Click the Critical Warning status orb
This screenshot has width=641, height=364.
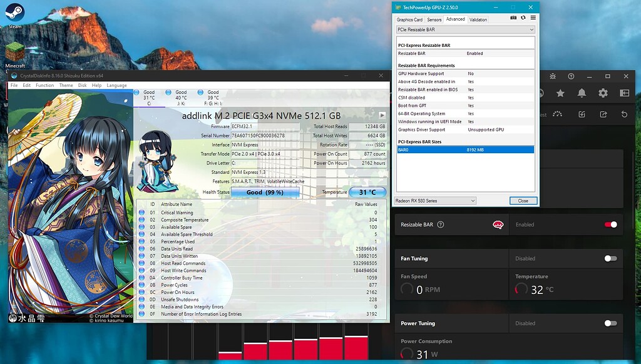tap(141, 213)
